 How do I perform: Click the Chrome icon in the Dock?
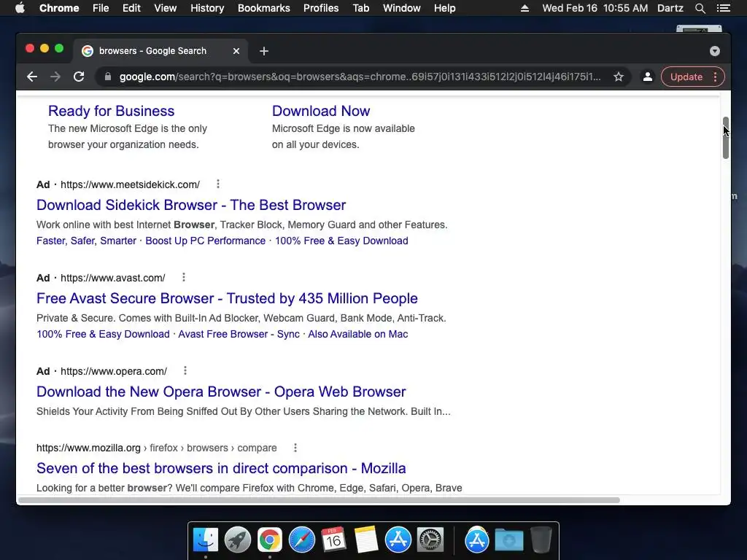[270, 540]
